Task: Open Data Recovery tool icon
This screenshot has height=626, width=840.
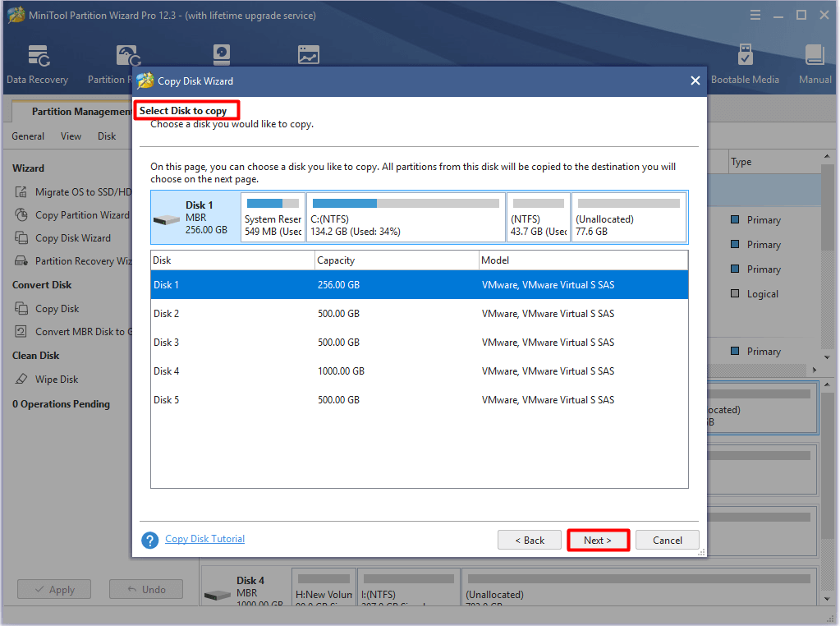Action: point(39,56)
